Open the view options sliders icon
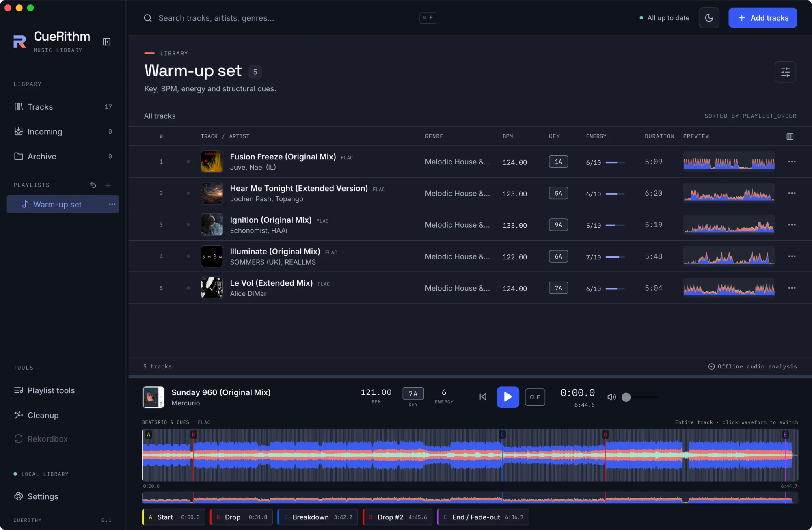Image resolution: width=812 pixels, height=530 pixels. pyautogui.click(x=785, y=72)
